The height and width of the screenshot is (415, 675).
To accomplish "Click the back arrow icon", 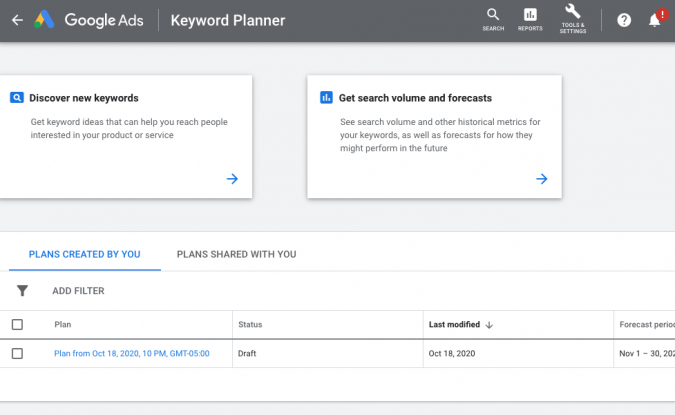I will point(17,20).
